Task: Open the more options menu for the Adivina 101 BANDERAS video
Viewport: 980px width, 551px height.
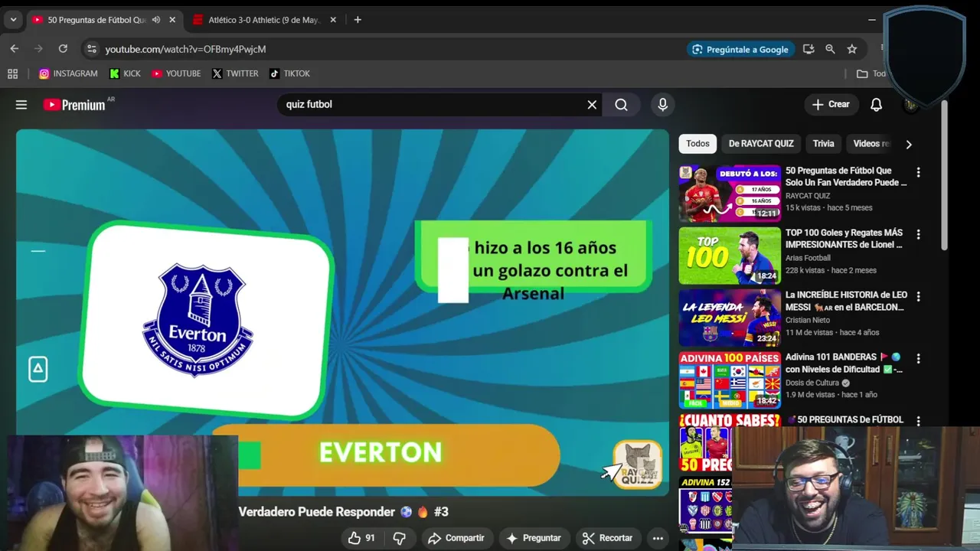Action: point(918,359)
